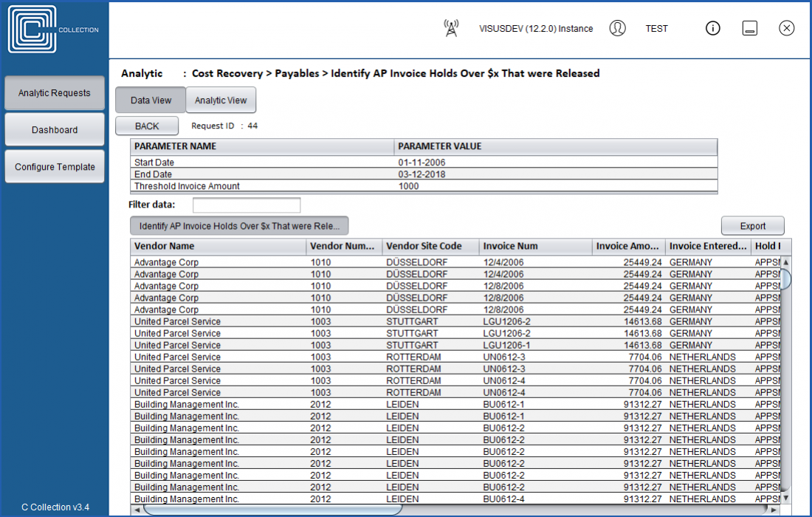Image resolution: width=812 pixels, height=517 pixels.
Task: Click the horizontal scrollbar thumb
Action: 273,510
